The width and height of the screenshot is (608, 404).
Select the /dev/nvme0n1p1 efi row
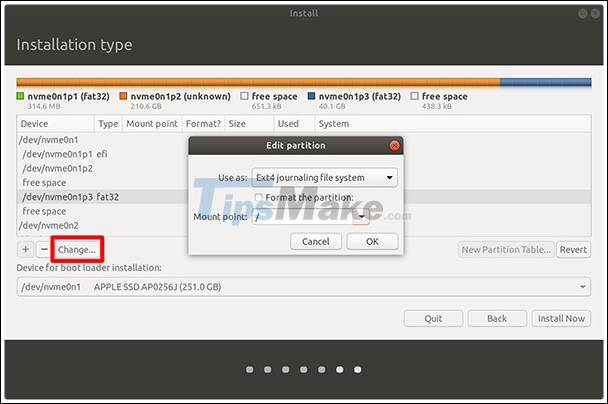tap(304, 154)
